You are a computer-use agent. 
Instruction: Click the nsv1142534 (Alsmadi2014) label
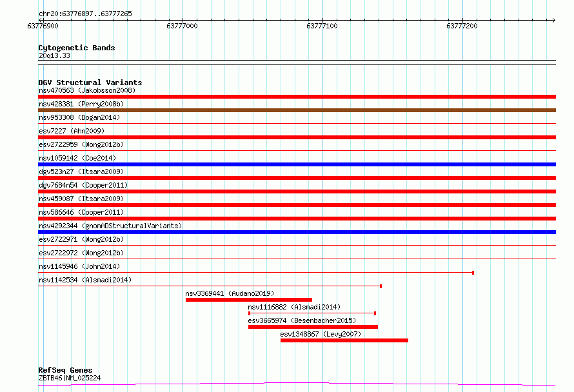tap(85, 280)
